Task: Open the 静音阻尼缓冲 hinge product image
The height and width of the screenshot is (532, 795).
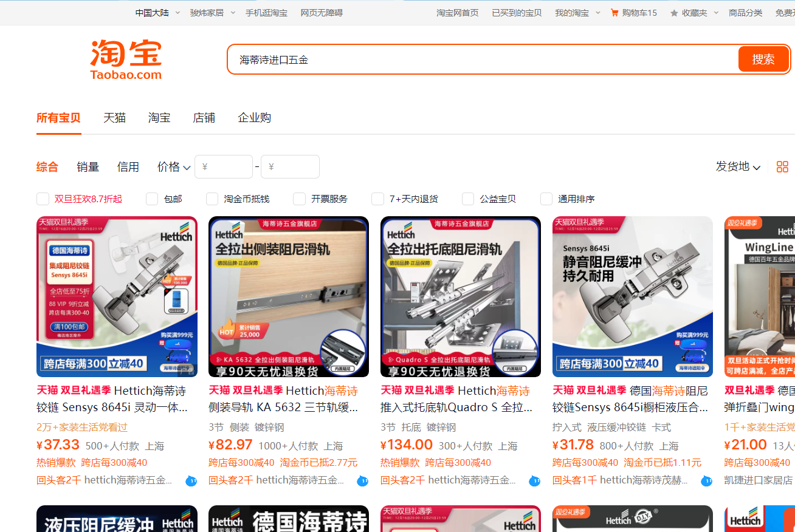Action: pos(633,296)
